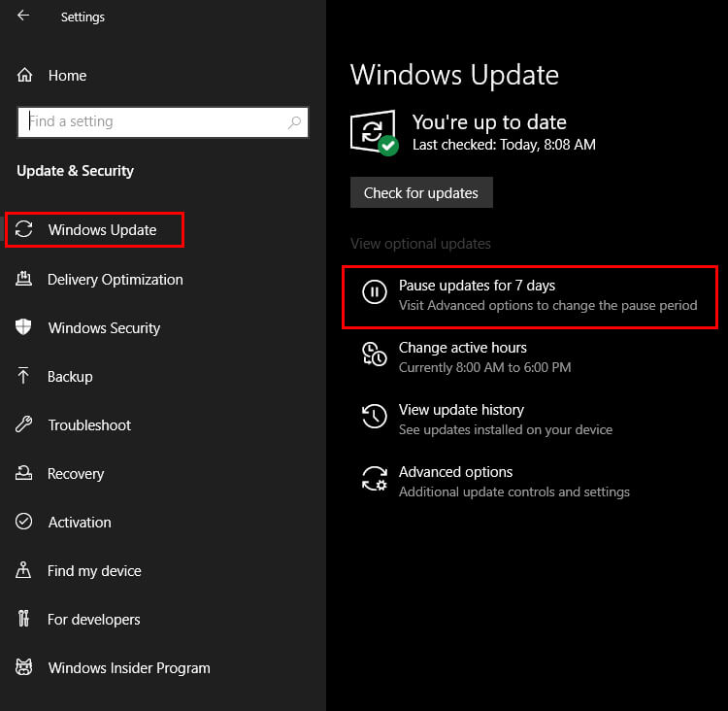The height and width of the screenshot is (711, 728).
Task: Open Find my device section
Action: click(94, 571)
